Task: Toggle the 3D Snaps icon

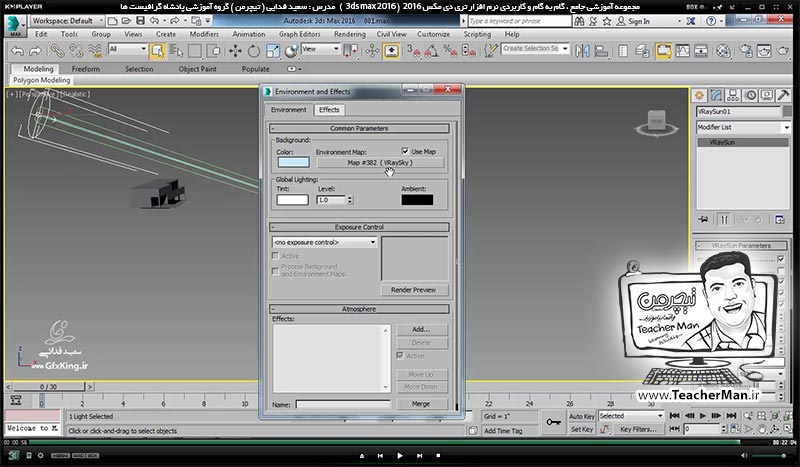Action: 413,51
